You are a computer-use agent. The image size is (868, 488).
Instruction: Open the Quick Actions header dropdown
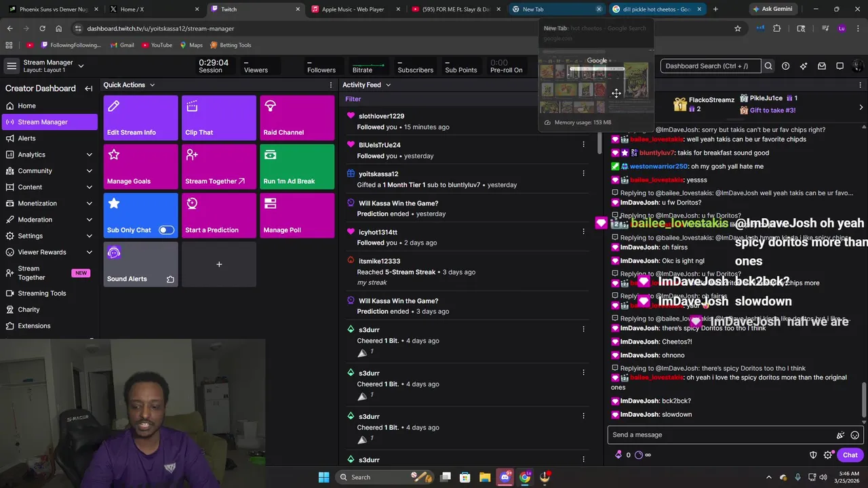(x=152, y=85)
